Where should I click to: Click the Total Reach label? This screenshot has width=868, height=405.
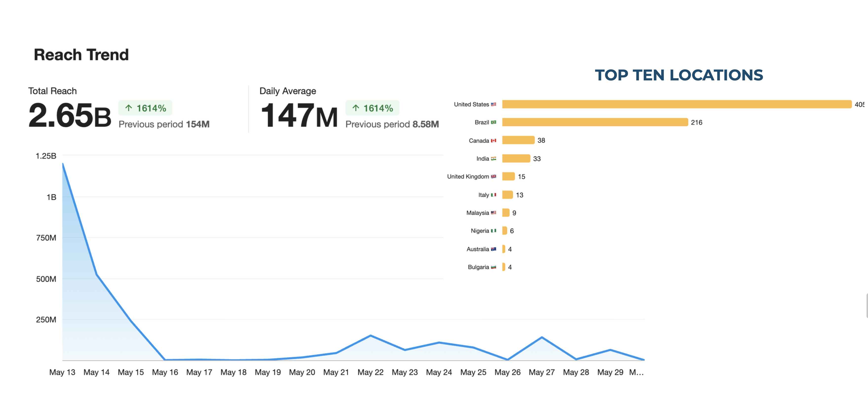click(52, 91)
